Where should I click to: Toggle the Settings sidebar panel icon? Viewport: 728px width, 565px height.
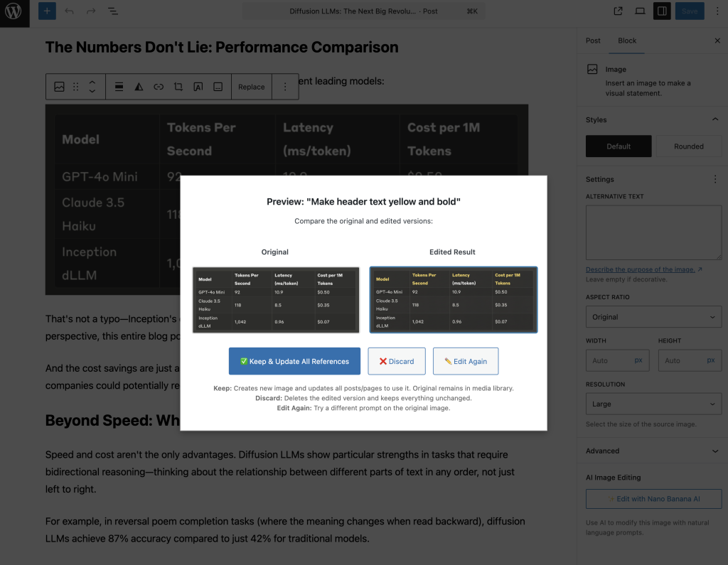point(662,11)
